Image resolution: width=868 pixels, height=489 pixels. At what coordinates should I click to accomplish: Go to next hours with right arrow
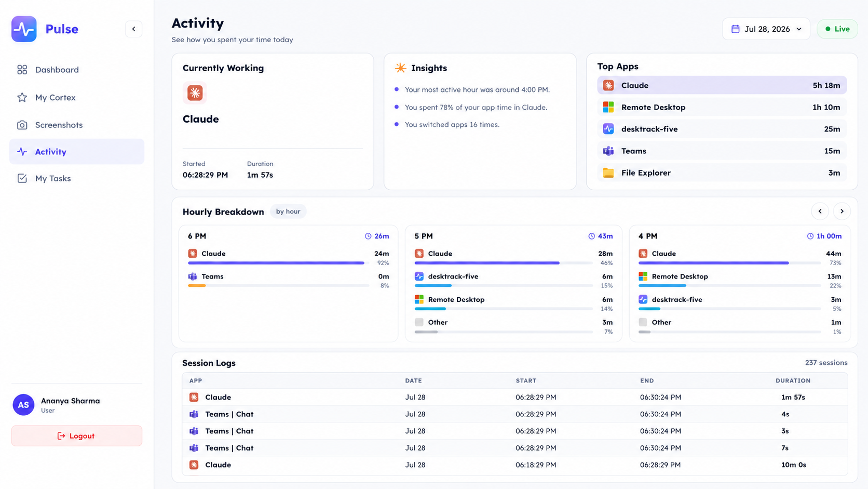click(842, 211)
